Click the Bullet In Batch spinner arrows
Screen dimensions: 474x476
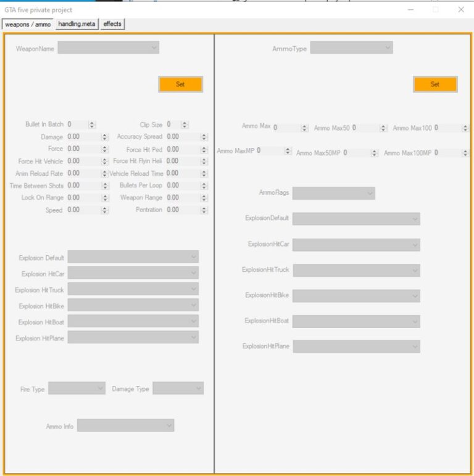(92, 125)
